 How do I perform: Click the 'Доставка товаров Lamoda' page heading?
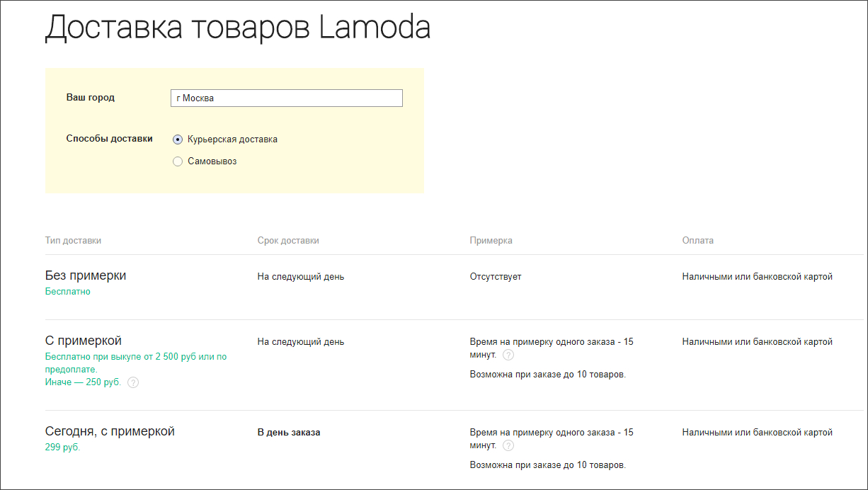[x=238, y=28]
